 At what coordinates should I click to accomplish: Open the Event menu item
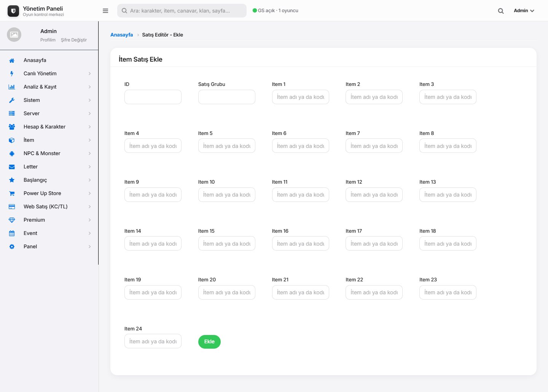pyautogui.click(x=49, y=233)
